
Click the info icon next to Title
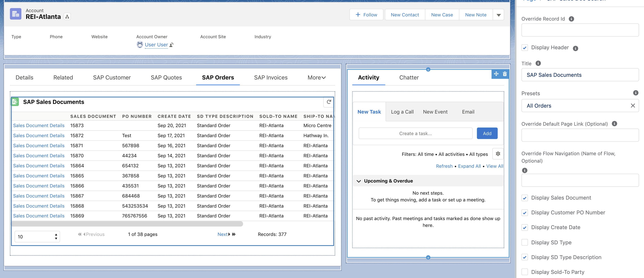click(538, 63)
